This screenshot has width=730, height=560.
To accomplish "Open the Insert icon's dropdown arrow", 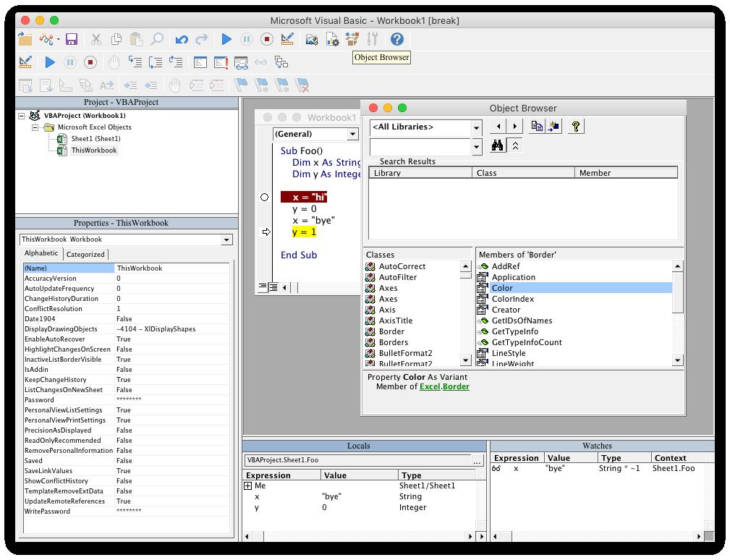I will pos(58,40).
